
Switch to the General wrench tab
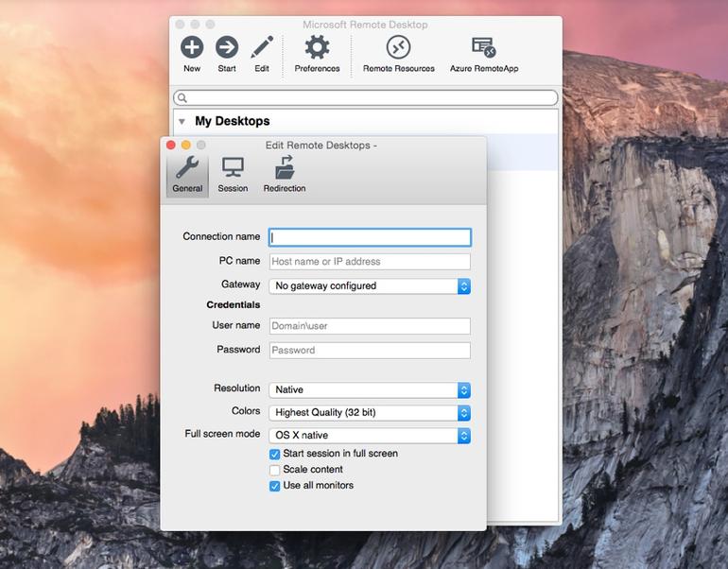(187, 175)
